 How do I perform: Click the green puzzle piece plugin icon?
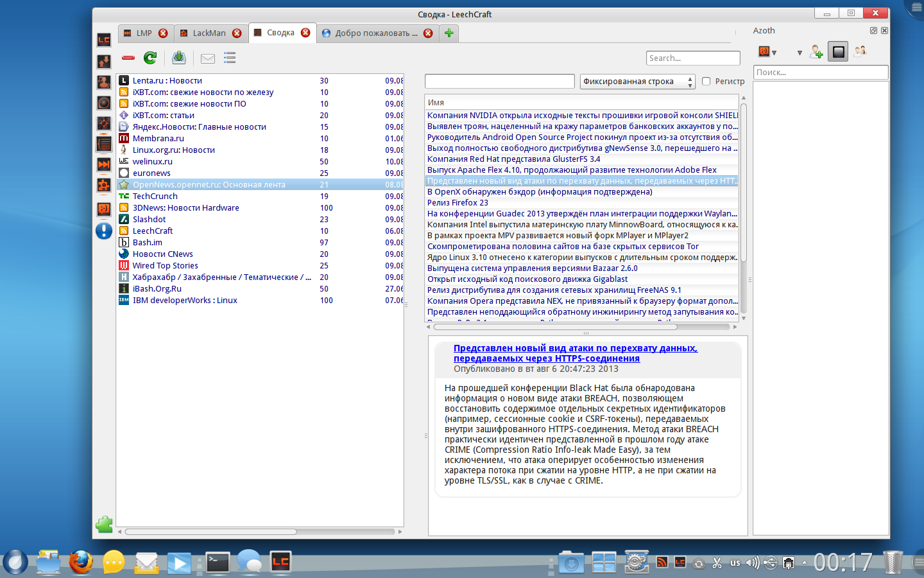tap(104, 525)
